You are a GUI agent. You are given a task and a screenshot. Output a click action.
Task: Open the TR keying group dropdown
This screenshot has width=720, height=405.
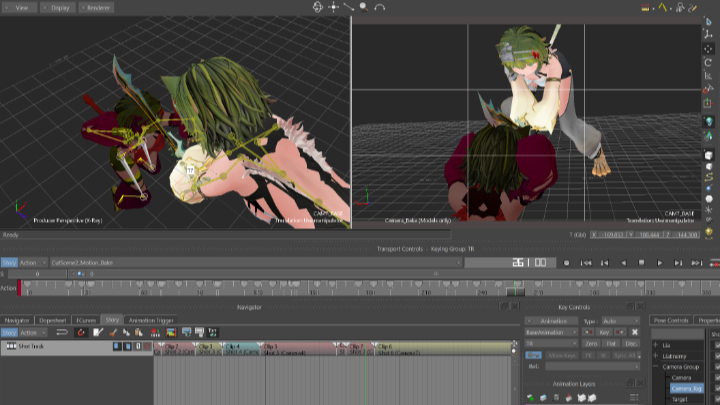point(551,343)
